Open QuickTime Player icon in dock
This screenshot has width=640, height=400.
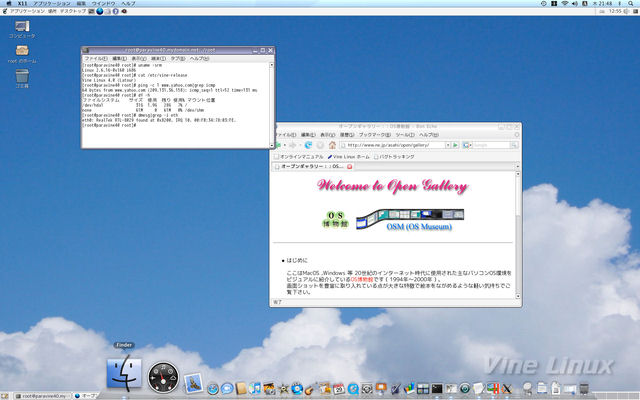tap(353, 389)
